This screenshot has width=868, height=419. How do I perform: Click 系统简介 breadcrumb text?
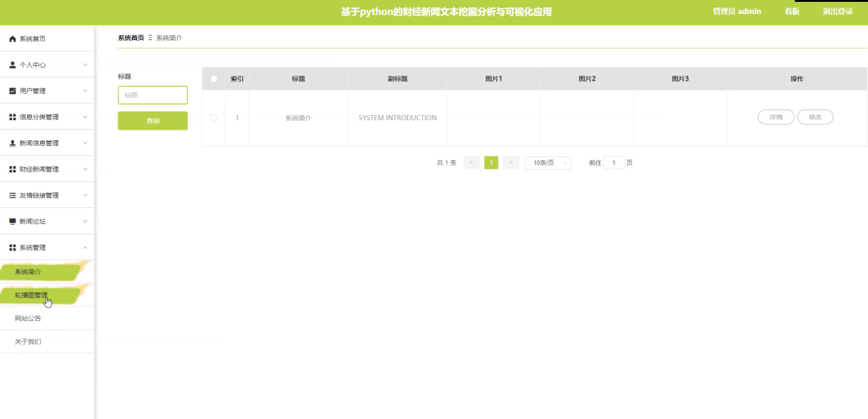tap(169, 38)
